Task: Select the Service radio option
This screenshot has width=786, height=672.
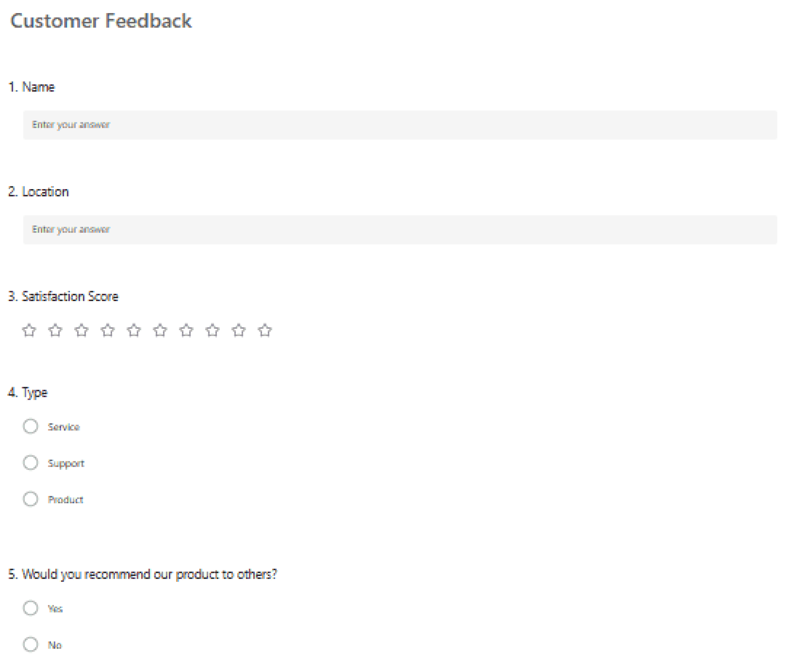Action: coord(31,426)
